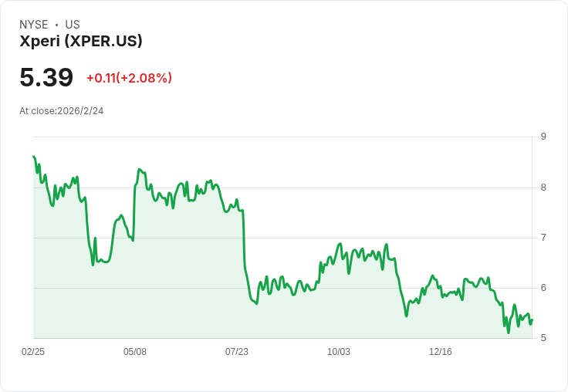Select the y-axis label 7

[543, 238]
